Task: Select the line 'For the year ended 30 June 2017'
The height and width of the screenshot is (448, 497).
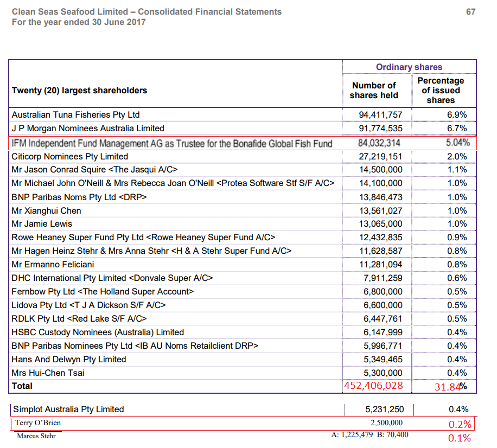Action: click(x=79, y=22)
